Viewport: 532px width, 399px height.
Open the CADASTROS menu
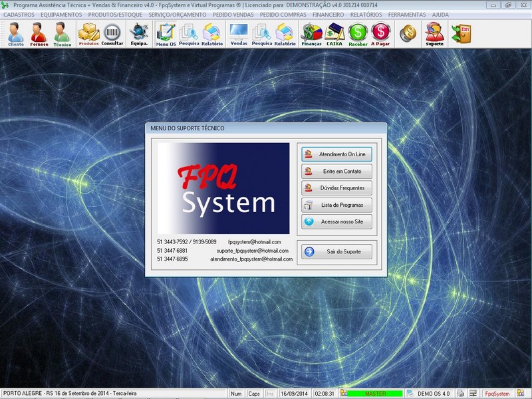(x=19, y=15)
